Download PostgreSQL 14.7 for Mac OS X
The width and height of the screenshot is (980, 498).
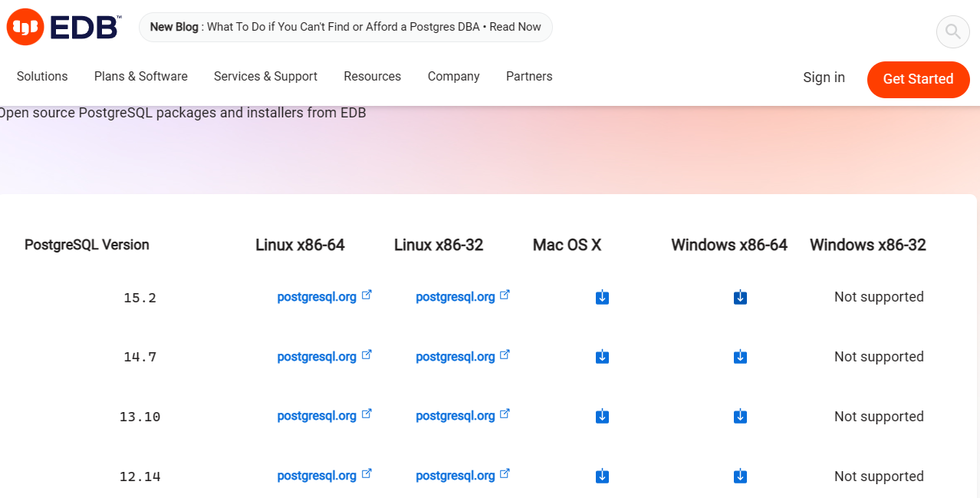coord(603,357)
